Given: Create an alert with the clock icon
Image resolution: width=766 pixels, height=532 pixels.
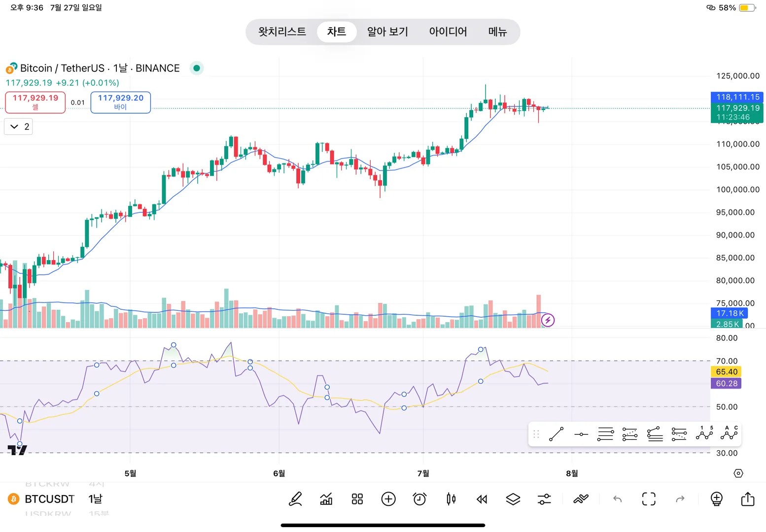Looking at the screenshot, I should (419, 499).
